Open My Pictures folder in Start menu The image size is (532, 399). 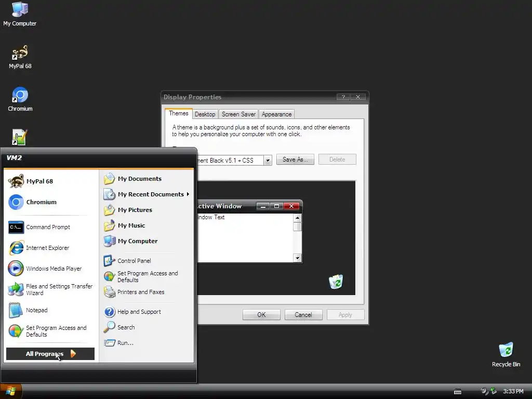click(x=147, y=210)
